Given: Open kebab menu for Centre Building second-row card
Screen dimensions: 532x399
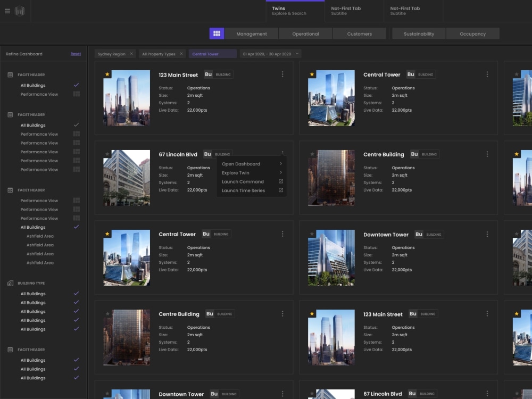Looking at the screenshot, I should coord(487,154).
